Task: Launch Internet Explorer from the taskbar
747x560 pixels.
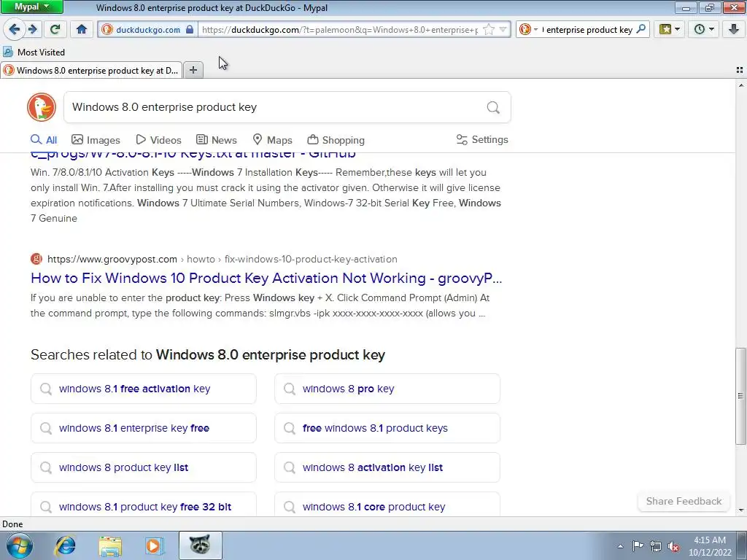Action: [x=65, y=545]
